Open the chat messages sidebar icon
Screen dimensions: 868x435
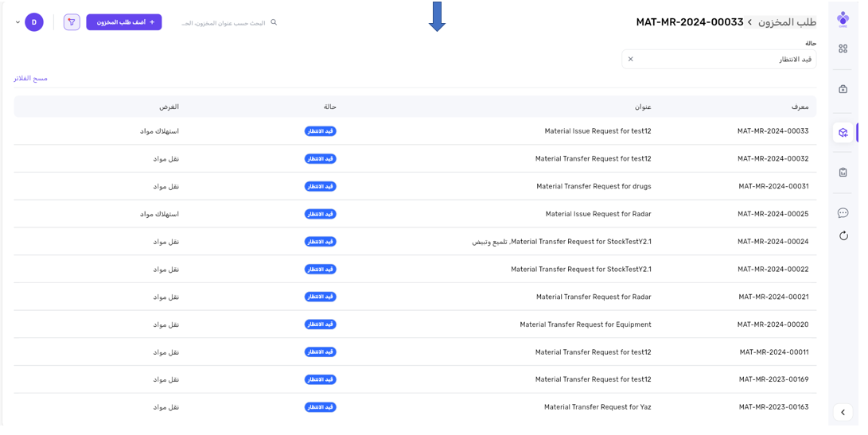tap(843, 213)
